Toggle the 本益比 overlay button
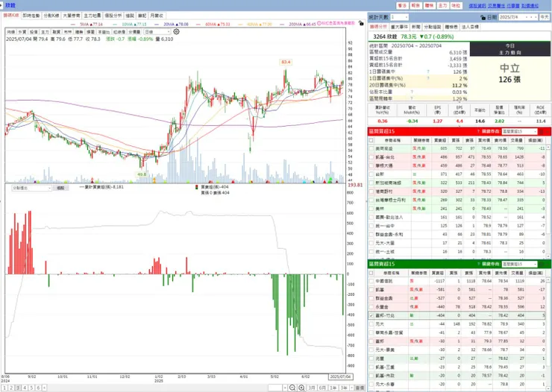Image resolution: width=552 pixels, height=392 pixels. pos(104,32)
